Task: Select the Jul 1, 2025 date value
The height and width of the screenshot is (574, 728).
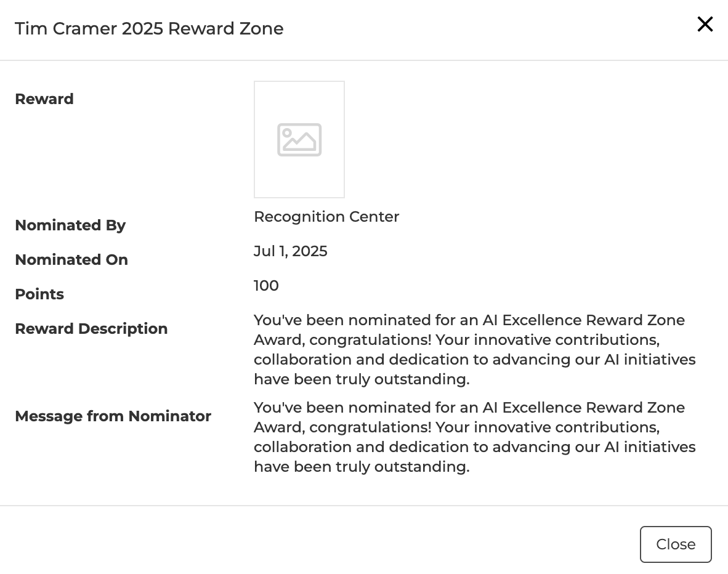Action: click(x=290, y=251)
